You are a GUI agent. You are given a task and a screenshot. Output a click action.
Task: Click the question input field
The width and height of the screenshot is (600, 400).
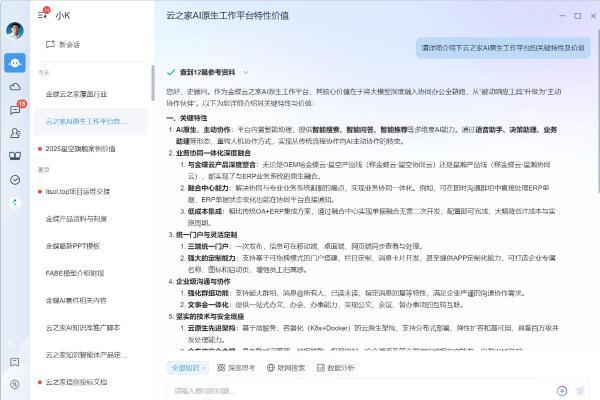point(360,390)
